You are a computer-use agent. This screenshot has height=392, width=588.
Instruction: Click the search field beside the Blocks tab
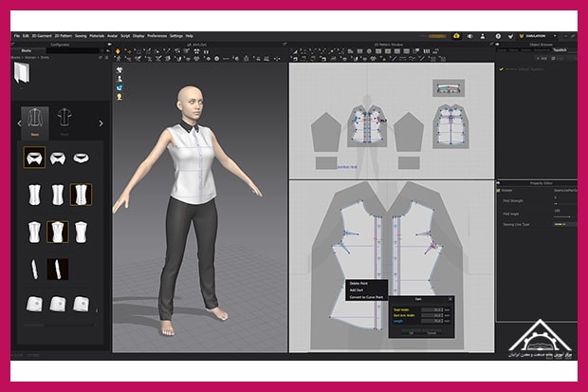(x=70, y=50)
